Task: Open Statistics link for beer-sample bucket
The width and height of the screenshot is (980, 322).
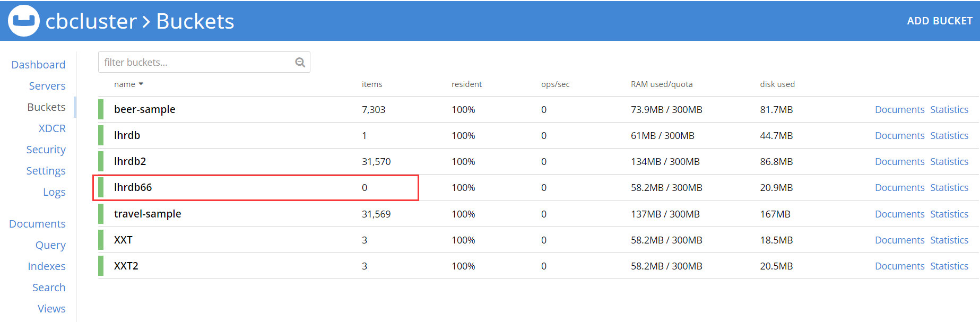Action: [x=949, y=109]
